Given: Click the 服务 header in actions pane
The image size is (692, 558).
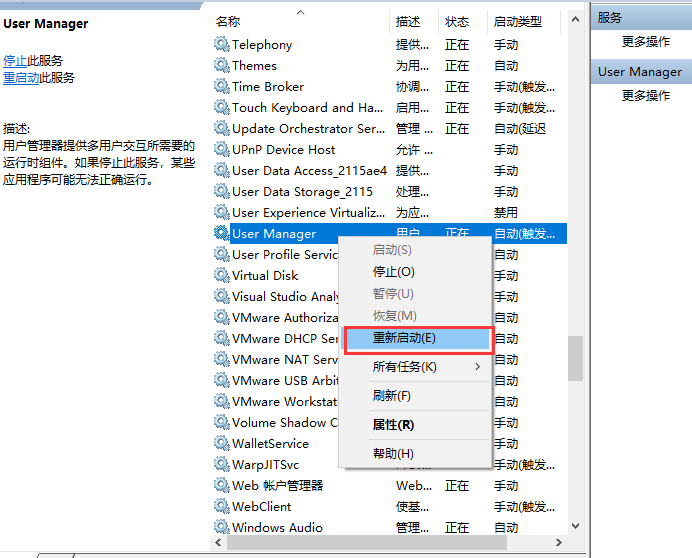Looking at the screenshot, I should point(641,18).
